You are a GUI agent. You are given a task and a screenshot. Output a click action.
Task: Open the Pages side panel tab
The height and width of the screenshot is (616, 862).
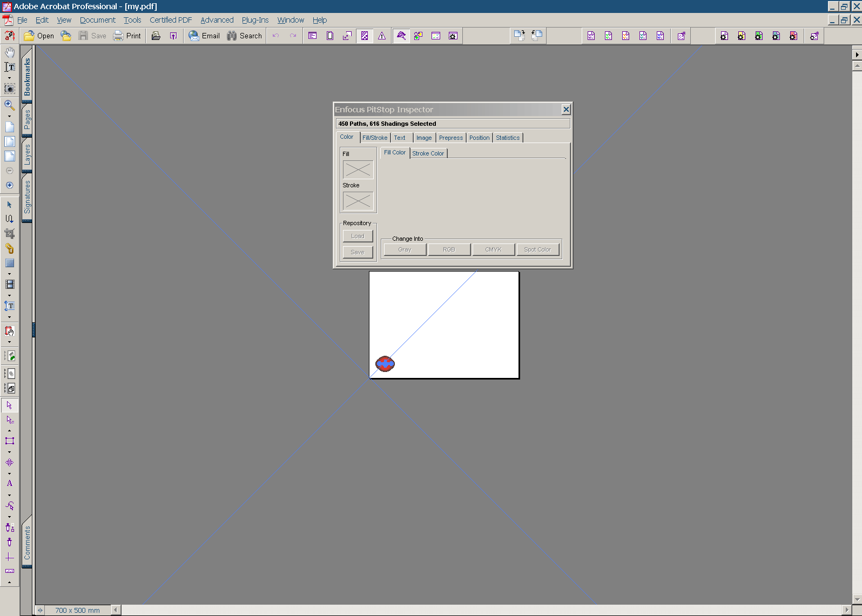(27, 120)
